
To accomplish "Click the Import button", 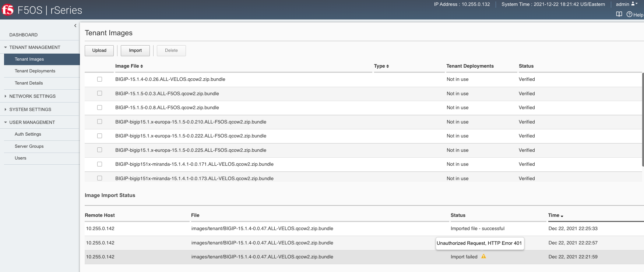I will [135, 50].
